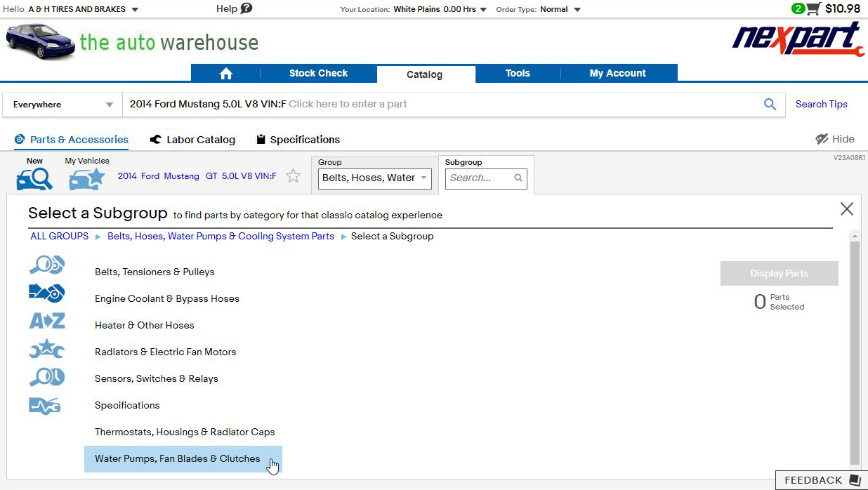
Task: Open the Tools tab
Action: coord(518,74)
